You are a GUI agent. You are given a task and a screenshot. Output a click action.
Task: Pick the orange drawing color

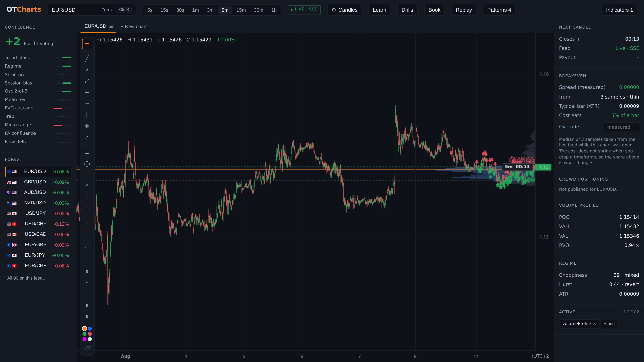point(85,329)
